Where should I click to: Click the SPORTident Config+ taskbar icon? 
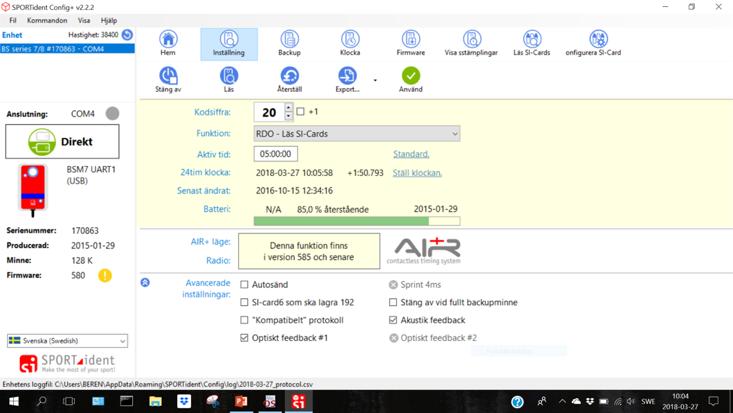click(298, 401)
